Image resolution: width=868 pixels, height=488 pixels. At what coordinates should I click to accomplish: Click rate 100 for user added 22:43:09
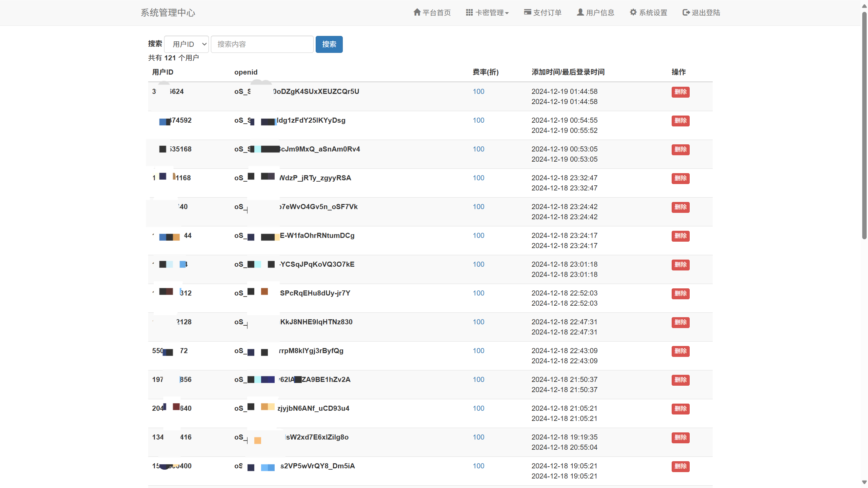pyautogui.click(x=478, y=351)
